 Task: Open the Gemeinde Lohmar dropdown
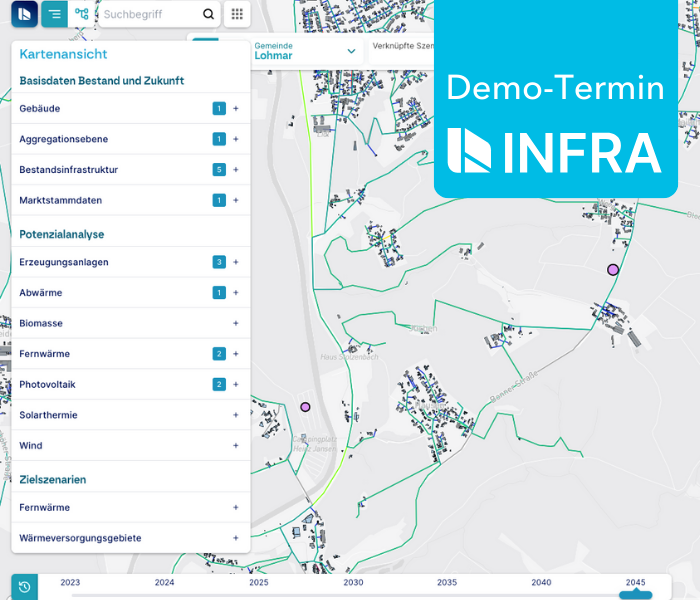point(308,51)
